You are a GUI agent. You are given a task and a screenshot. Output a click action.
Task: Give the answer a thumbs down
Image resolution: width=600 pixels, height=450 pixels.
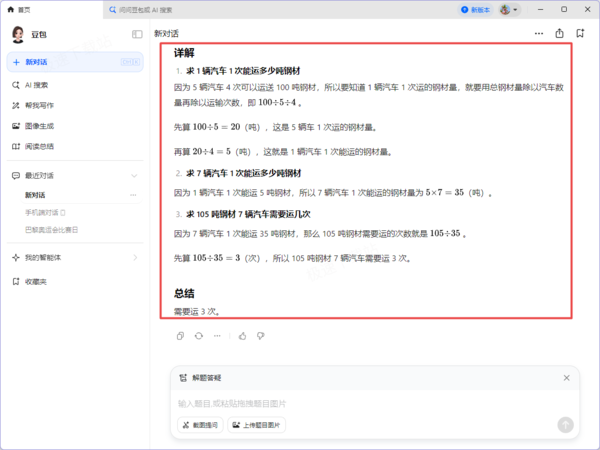click(x=261, y=336)
